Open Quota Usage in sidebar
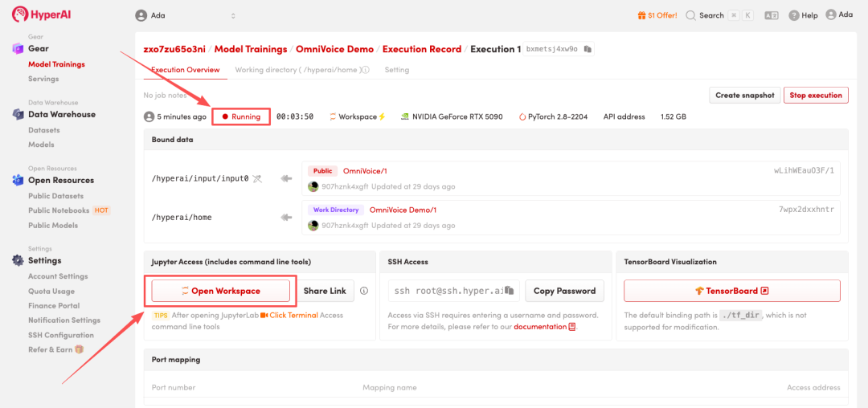 (x=51, y=291)
